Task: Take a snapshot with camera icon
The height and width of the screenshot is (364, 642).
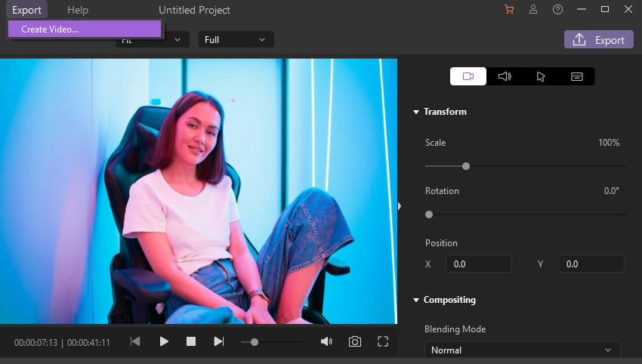Action: point(354,341)
